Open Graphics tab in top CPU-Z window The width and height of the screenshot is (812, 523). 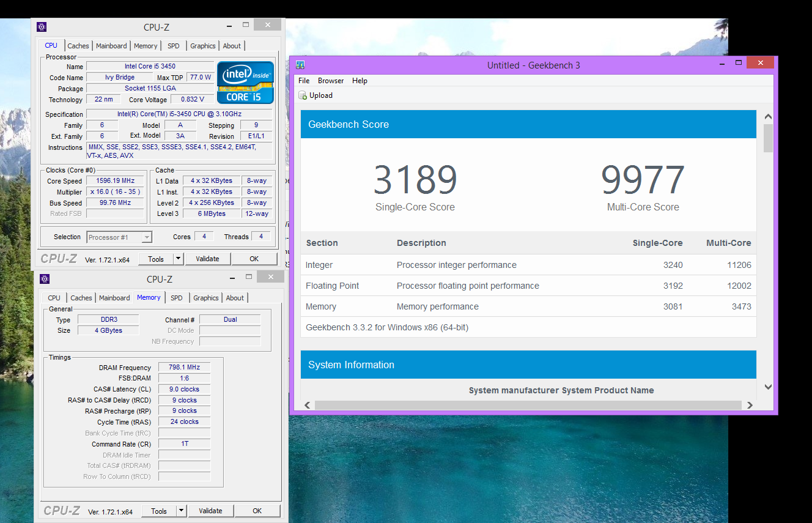202,46
